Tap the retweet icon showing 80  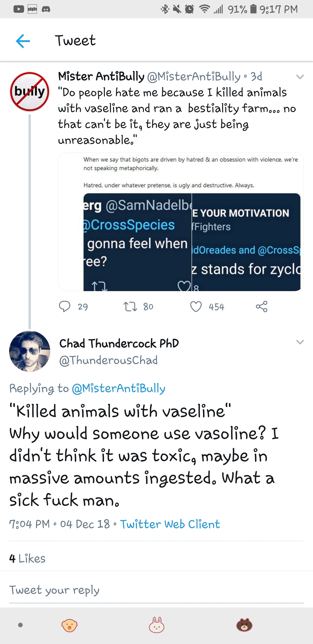(130, 307)
